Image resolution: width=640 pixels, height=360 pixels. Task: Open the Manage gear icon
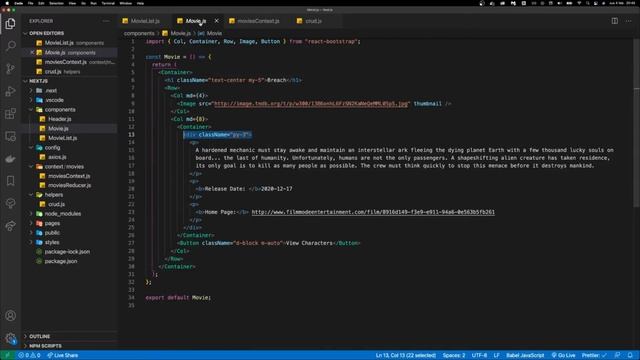pyautogui.click(x=11, y=338)
